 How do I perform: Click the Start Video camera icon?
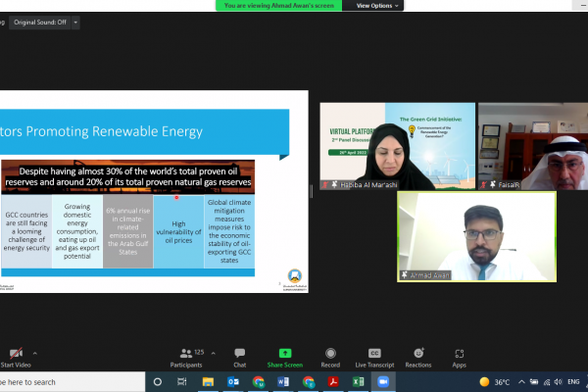[14, 354]
